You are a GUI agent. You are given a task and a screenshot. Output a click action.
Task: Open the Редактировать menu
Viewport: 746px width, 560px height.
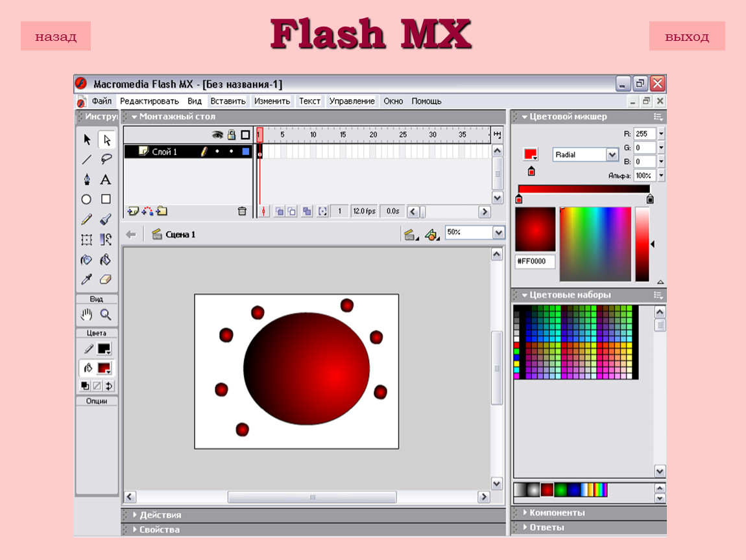point(149,101)
